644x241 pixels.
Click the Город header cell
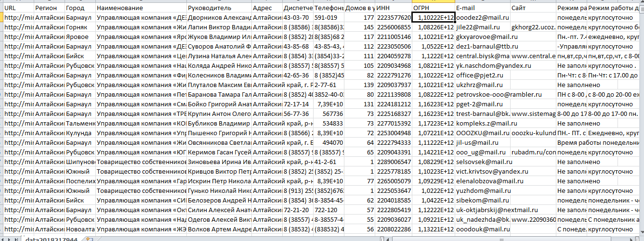click(x=80, y=8)
